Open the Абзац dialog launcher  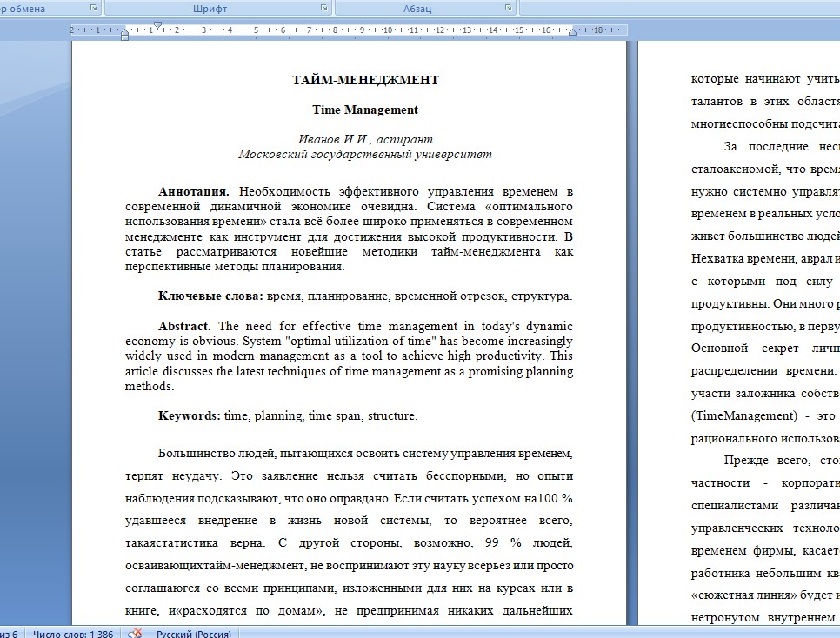coord(508,8)
